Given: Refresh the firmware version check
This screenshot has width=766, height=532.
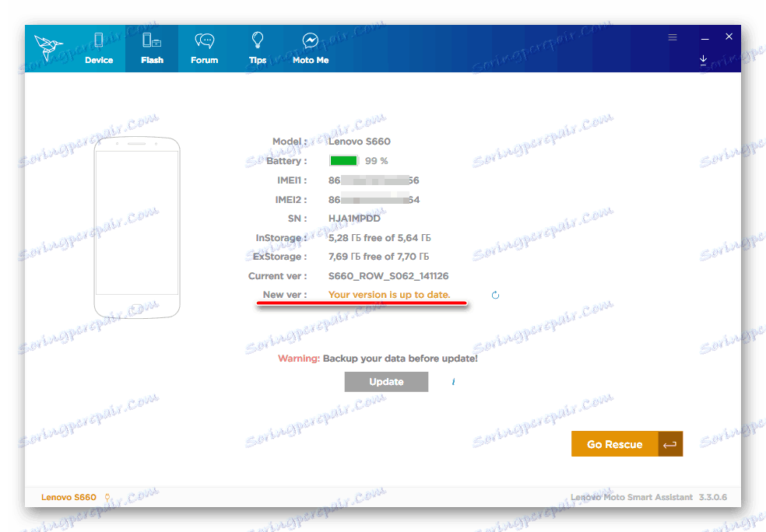Looking at the screenshot, I should click(x=495, y=296).
